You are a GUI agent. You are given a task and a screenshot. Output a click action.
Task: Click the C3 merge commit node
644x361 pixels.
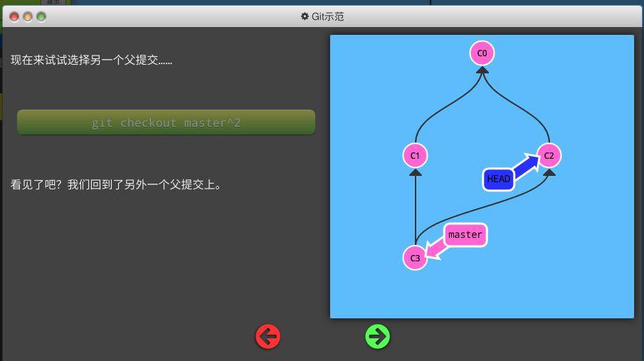point(415,258)
